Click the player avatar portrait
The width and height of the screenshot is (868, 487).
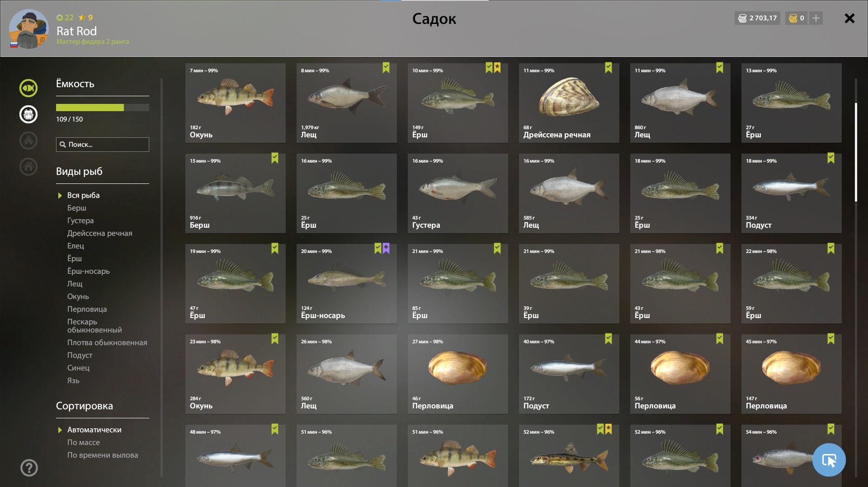click(28, 29)
